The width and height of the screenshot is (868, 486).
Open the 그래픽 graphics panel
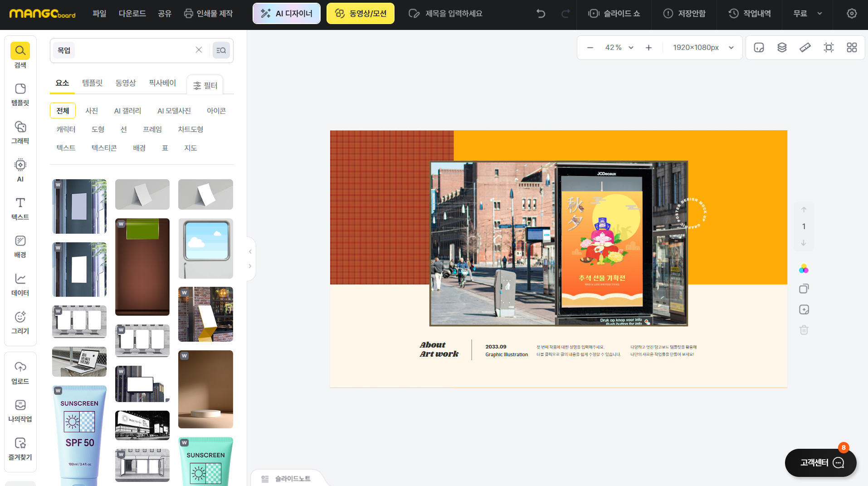(x=20, y=132)
